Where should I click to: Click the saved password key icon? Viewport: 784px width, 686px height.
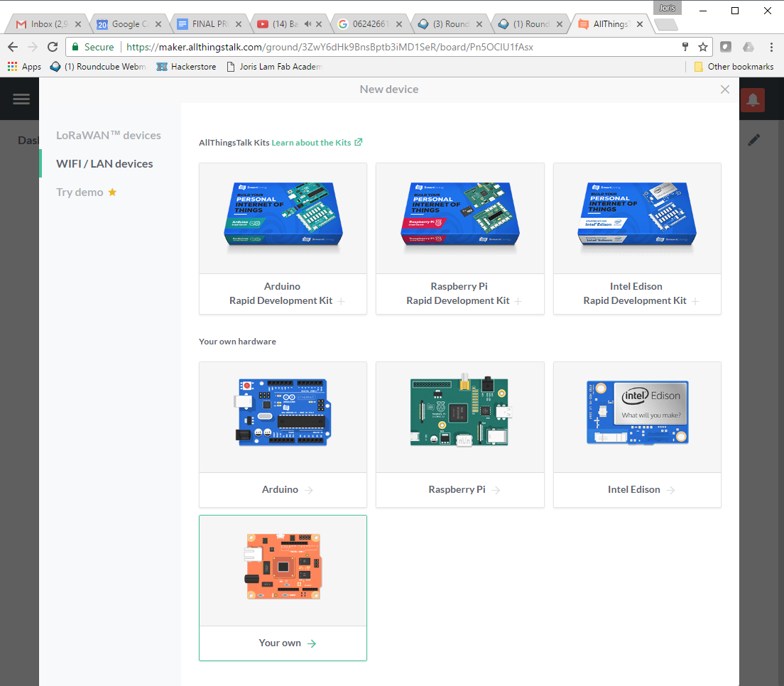tap(685, 47)
